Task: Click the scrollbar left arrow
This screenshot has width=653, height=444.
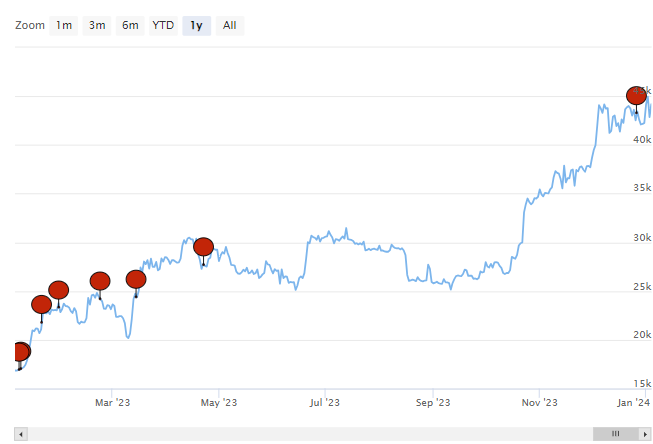Action: pyautogui.click(x=21, y=434)
